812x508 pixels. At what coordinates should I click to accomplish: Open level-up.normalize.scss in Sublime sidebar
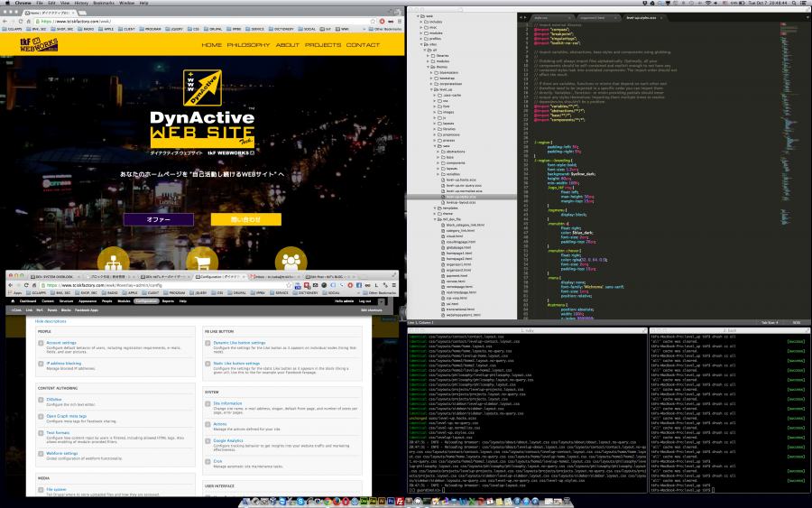465,191
